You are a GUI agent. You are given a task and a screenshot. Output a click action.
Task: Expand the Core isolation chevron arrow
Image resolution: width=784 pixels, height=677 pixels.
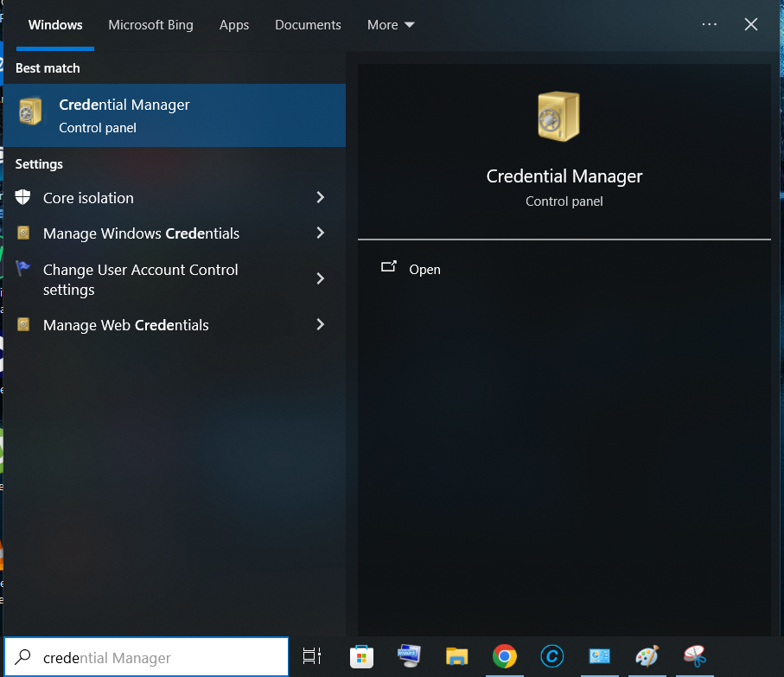pyautogui.click(x=320, y=198)
